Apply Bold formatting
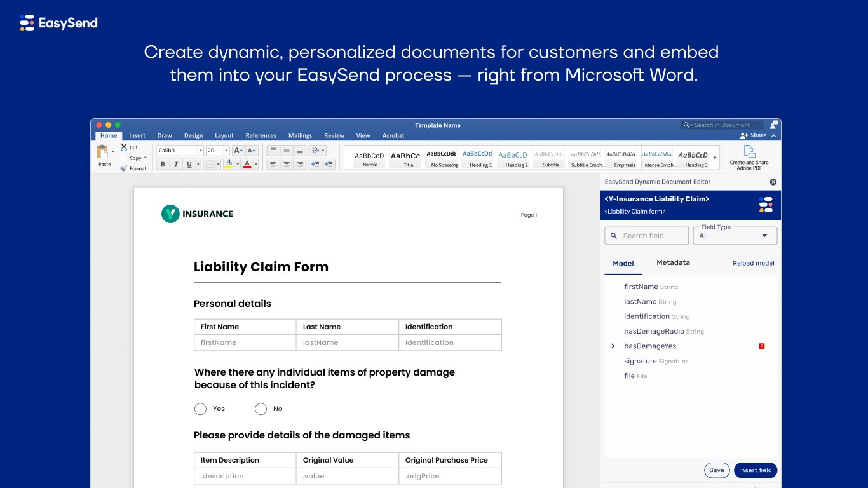The width and height of the screenshot is (868, 488). pyautogui.click(x=163, y=165)
